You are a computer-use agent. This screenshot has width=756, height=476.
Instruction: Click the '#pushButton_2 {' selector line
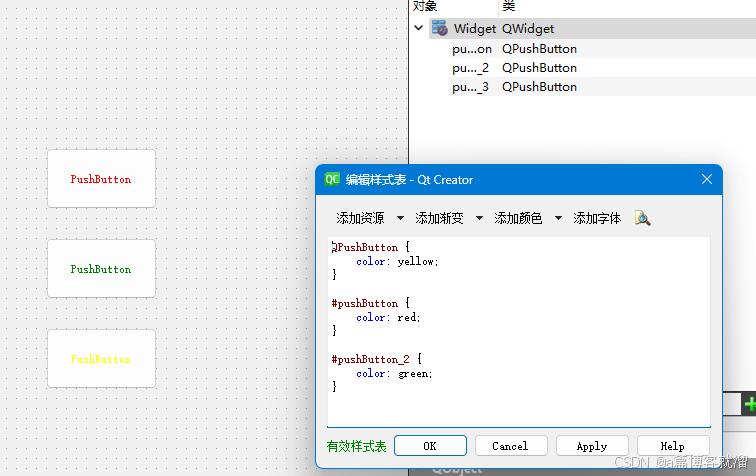coord(377,359)
